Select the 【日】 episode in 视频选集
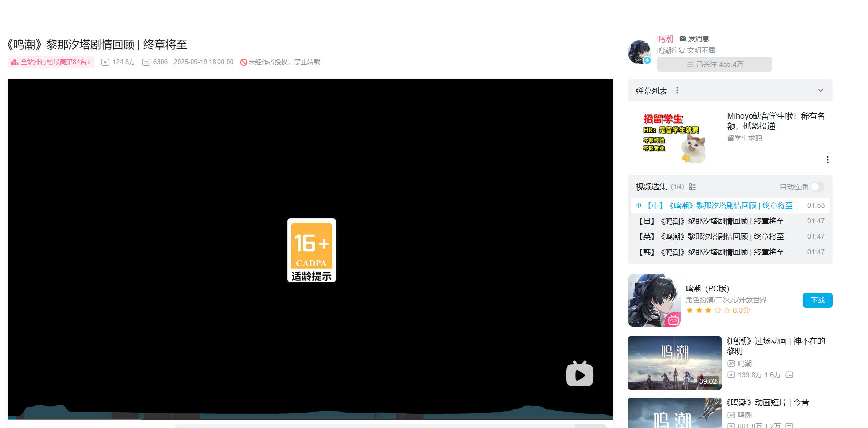This screenshot has width=868, height=428. (730, 221)
